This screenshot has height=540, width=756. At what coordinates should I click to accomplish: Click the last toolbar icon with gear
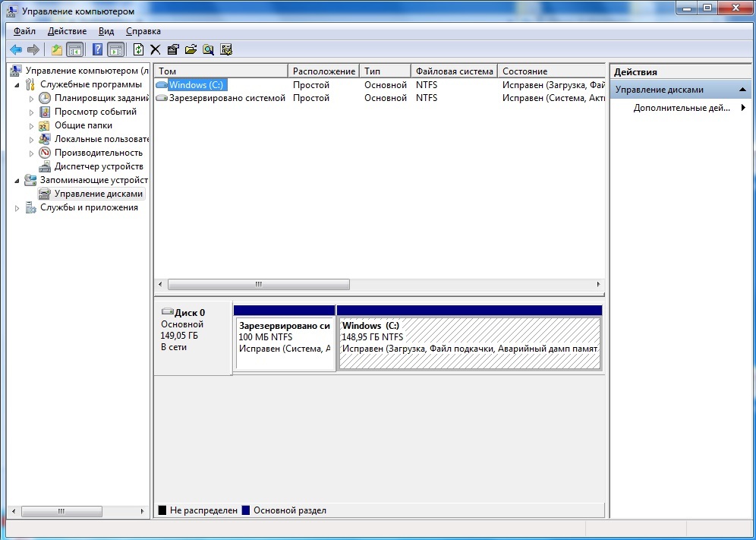pyautogui.click(x=225, y=49)
